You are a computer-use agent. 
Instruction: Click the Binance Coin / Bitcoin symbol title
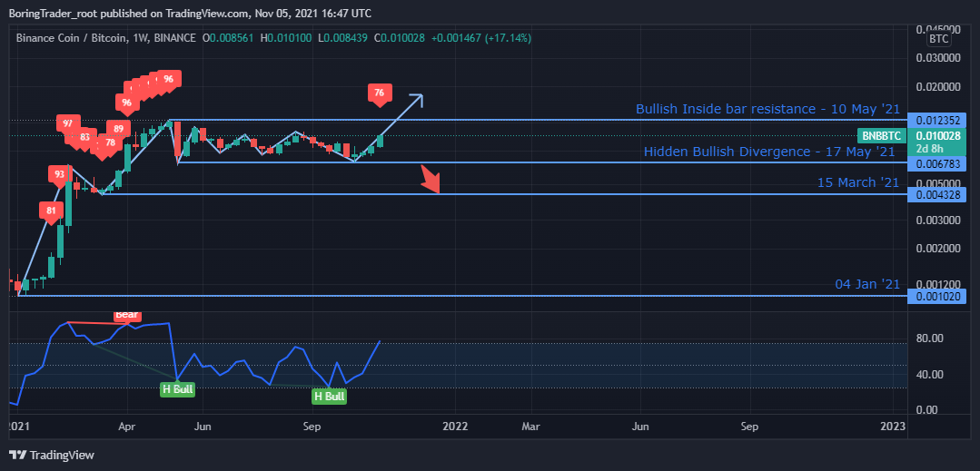coord(68,38)
